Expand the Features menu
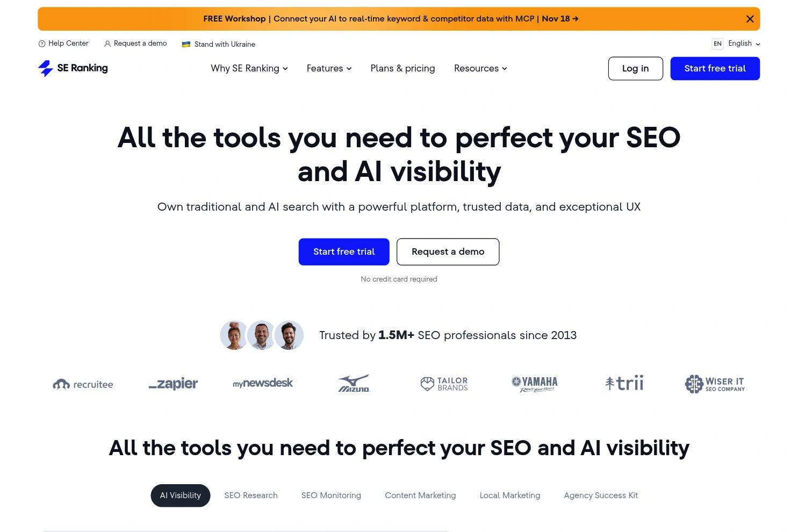Screen dimensions: 798x532 (x=329, y=69)
